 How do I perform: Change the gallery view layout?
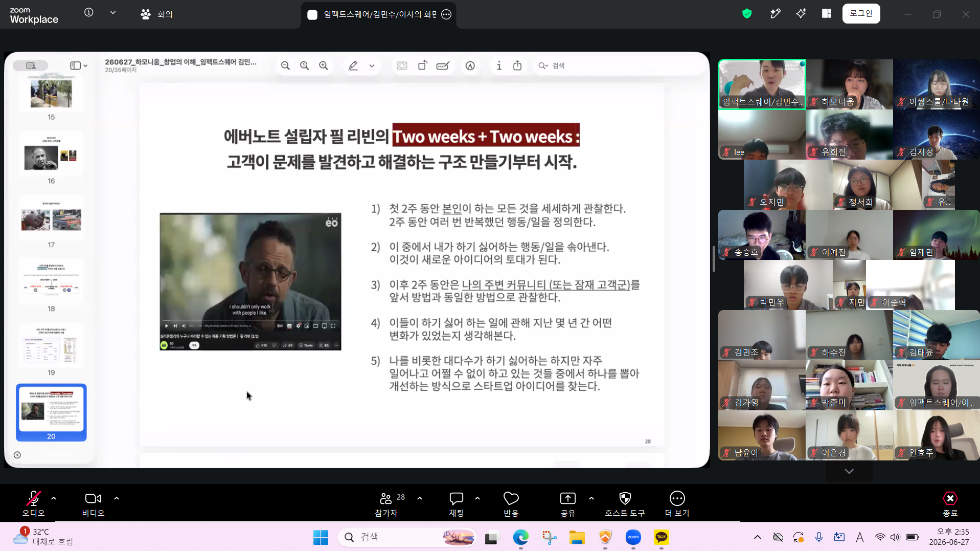[826, 14]
